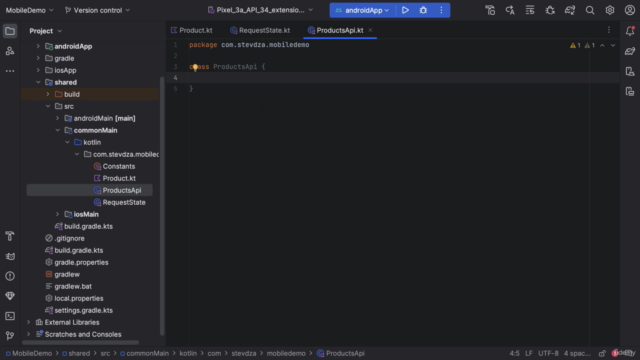Click the 4:5 cursor position widget
The image size is (640, 360).
514,353
